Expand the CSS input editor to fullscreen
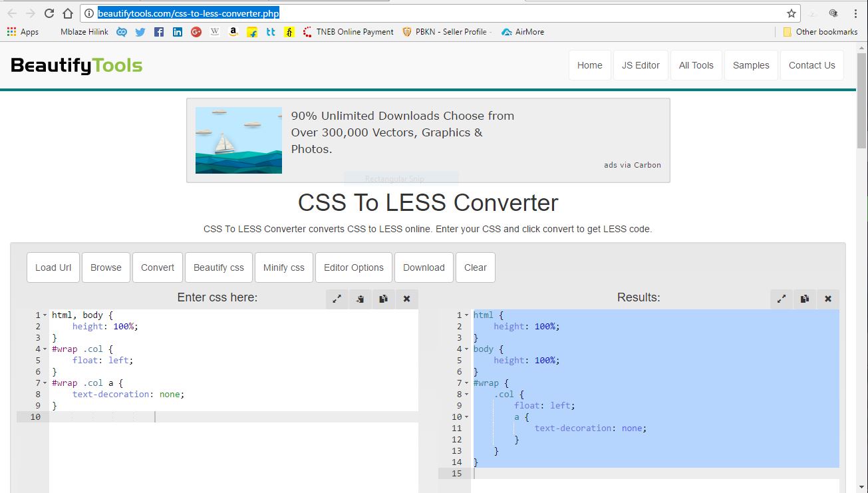Viewport: 868px width, 493px height. pos(337,299)
